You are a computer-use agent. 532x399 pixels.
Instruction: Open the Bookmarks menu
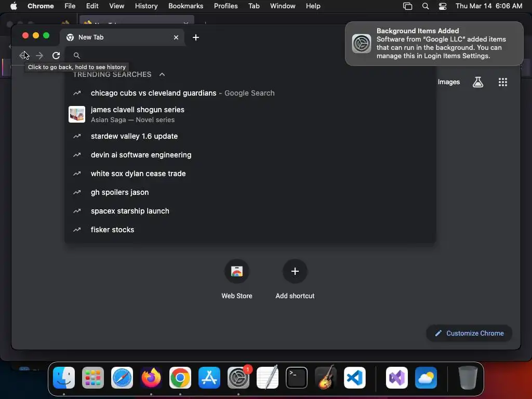(x=185, y=6)
